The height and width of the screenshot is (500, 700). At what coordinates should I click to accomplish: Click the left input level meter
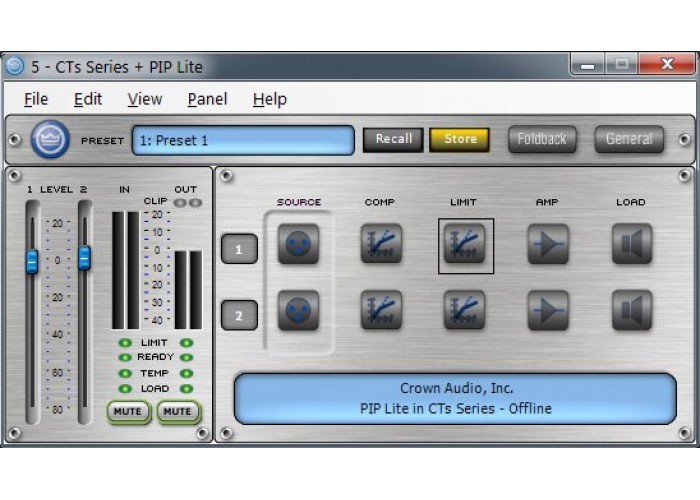118,271
